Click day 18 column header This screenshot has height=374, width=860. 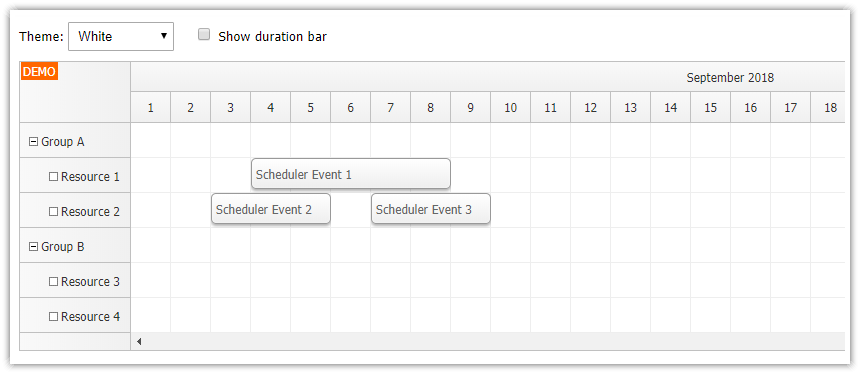tap(828, 107)
